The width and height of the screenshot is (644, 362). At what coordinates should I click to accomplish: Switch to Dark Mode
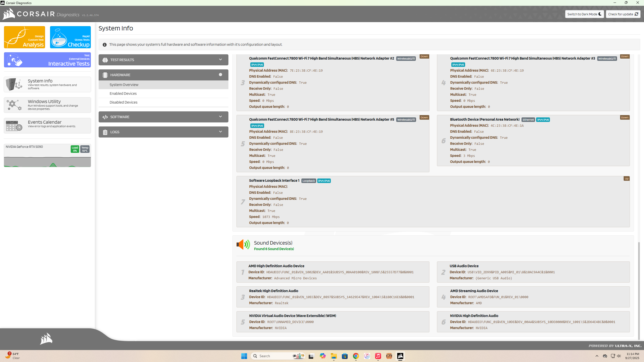(x=584, y=14)
